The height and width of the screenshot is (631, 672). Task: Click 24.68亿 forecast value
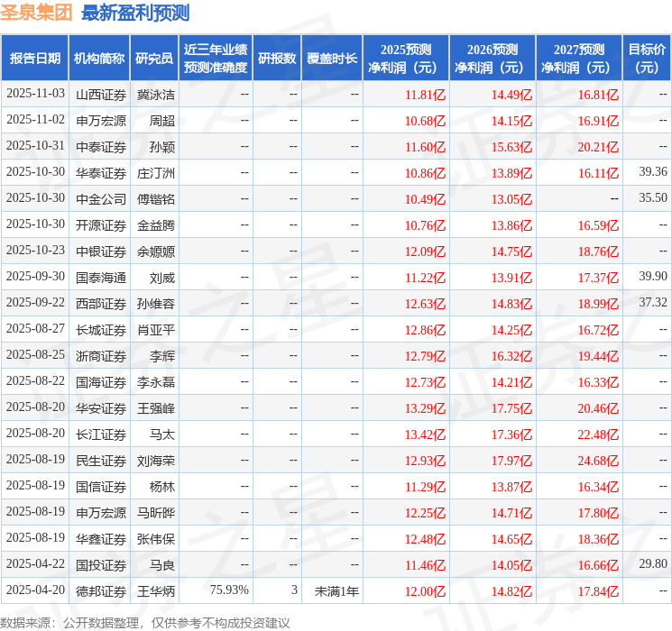(x=598, y=461)
